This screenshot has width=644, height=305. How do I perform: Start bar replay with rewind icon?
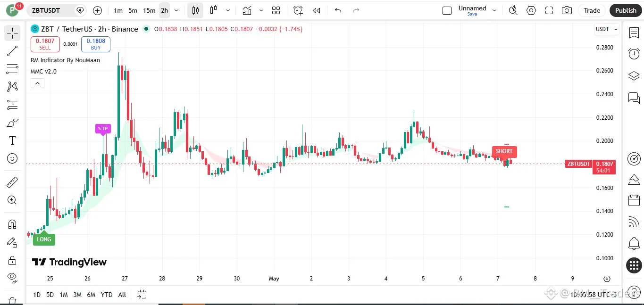[317, 10]
